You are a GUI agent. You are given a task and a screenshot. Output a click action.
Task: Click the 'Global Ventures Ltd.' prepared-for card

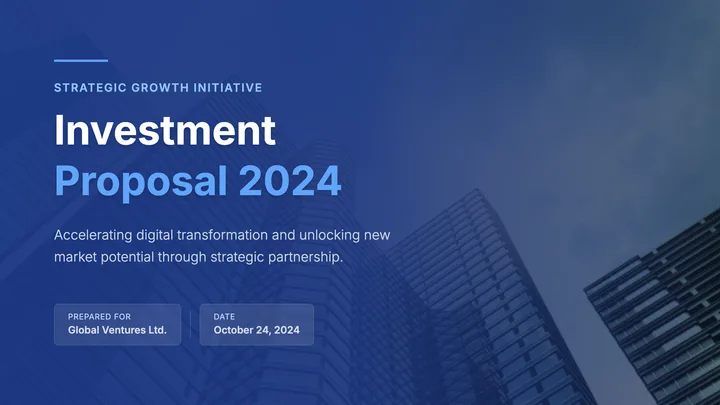pos(118,325)
